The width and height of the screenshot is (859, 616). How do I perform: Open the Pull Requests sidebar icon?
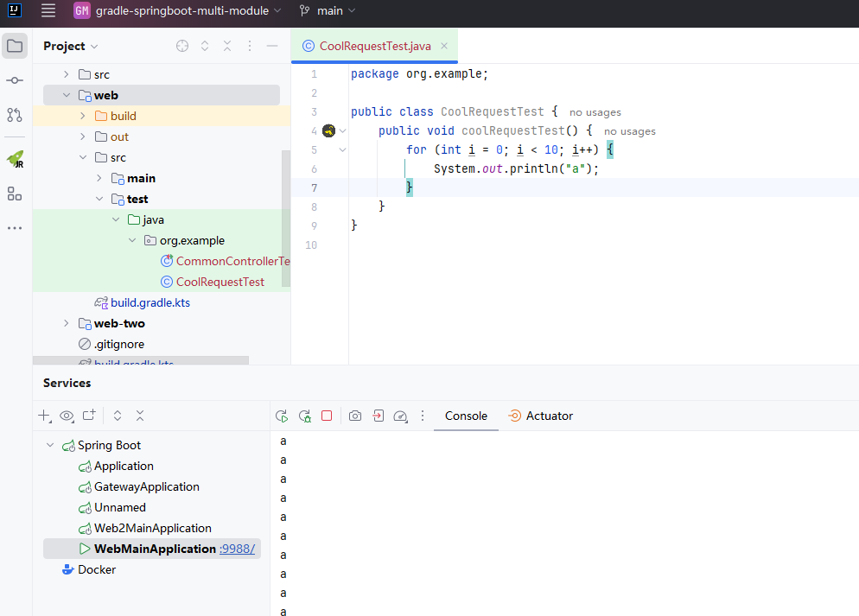[x=15, y=115]
